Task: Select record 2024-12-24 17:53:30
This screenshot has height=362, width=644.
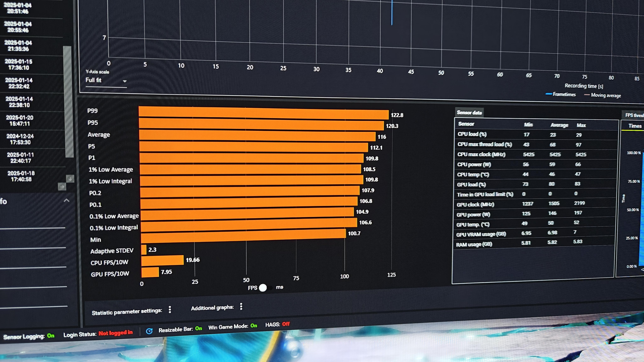Action: click(20, 139)
